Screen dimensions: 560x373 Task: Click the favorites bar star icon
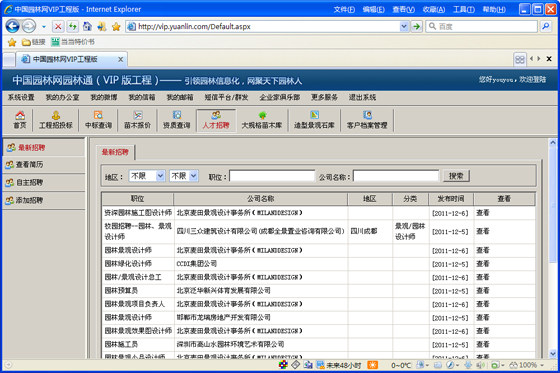click(x=12, y=42)
